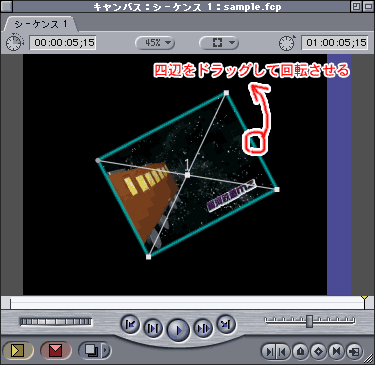Expand the edit-type arrow beside Replace button

coord(106,350)
